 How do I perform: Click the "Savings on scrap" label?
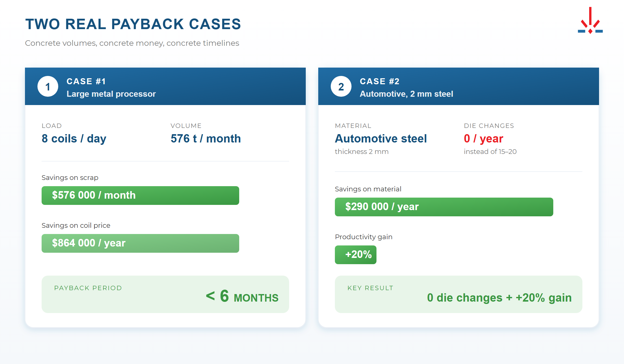[70, 178]
